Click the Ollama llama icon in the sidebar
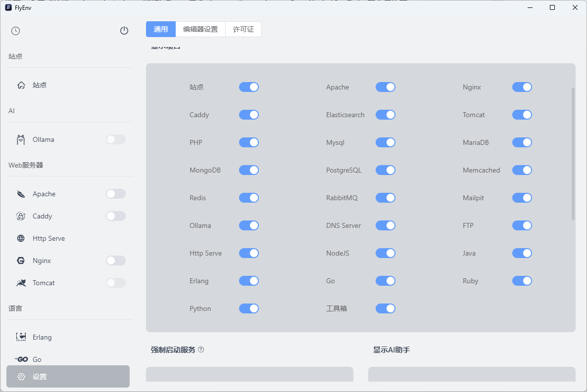The width and height of the screenshot is (587, 392). tap(21, 139)
